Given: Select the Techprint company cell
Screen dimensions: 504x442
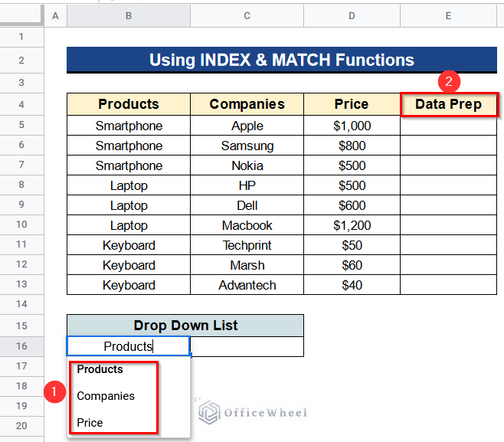Looking at the screenshot, I should [x=247, y=245].
